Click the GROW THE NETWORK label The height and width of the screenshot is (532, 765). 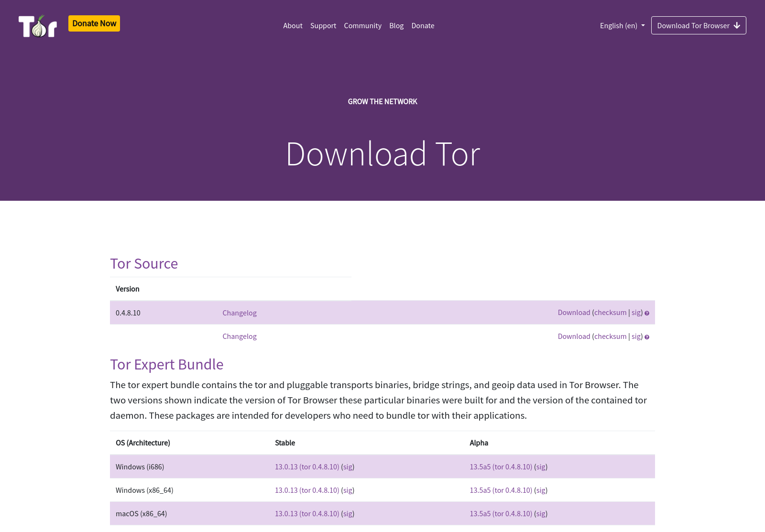(x=382, y=102)
